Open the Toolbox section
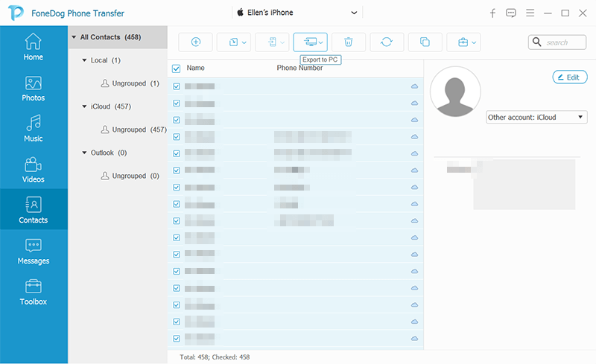The image size is (596, 364). tap(34, 292)
